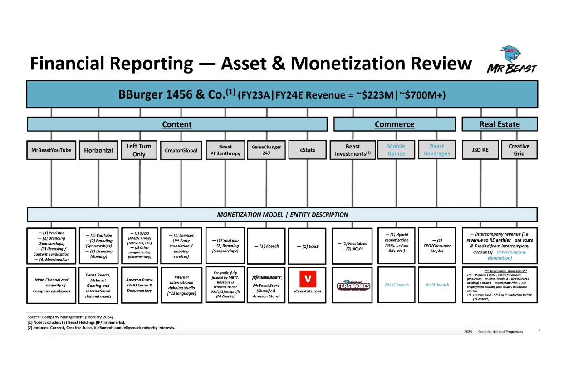Click the 'Hybrid monetization (IAPs, In-App Ads)' box
588x365 pixels.
tap(396, 246)
